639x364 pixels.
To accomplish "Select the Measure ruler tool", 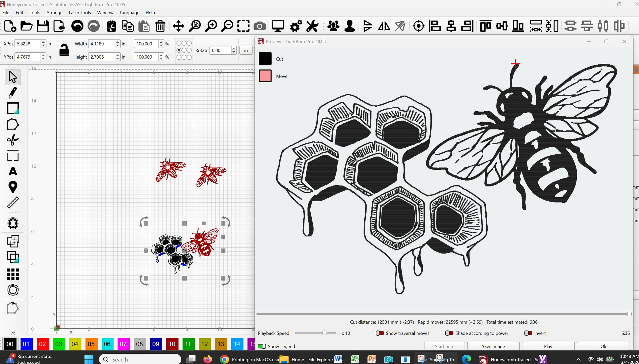I will (13, 203).
